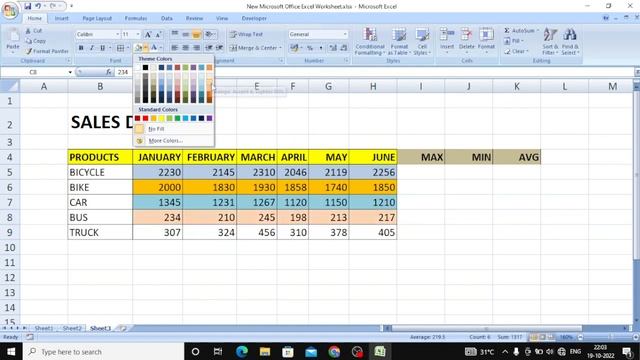Pick the yellow standard color swatch
Screen dimensions: 640x360
click(x=161, y=118)
